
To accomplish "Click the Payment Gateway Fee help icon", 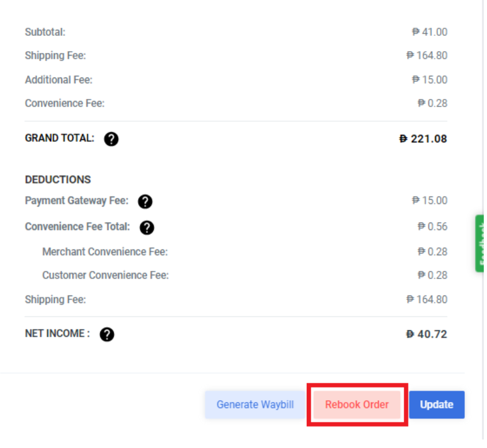I will coord(145,202).
